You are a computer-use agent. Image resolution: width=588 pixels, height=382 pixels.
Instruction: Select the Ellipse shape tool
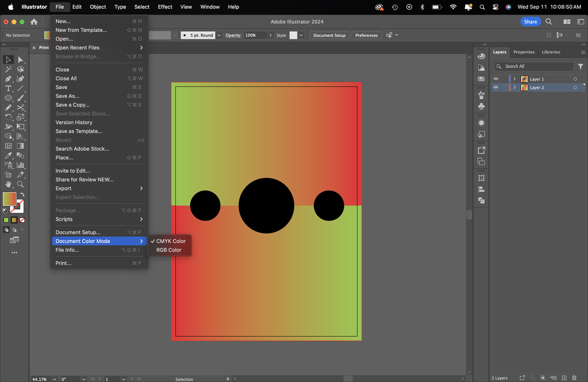[x=8, y=98]
